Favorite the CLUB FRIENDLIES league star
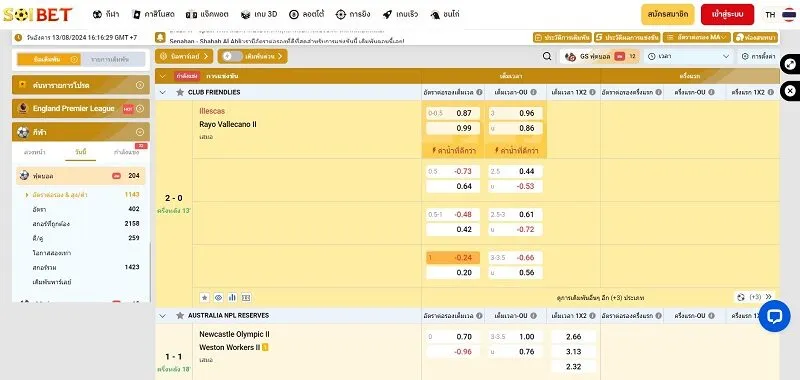The image size is (800, 380). coord(180,92)
